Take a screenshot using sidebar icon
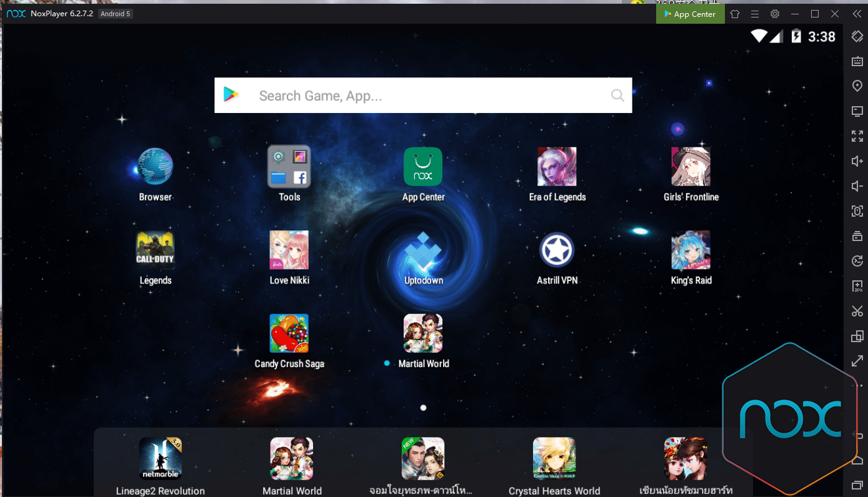This screenshot has height=497, width=868. [857, 211]
